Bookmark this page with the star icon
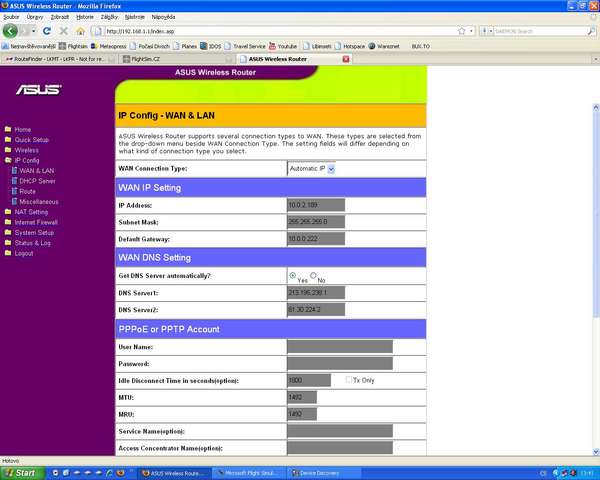This screenshot has height=480, width=600. tap(462, 31)
